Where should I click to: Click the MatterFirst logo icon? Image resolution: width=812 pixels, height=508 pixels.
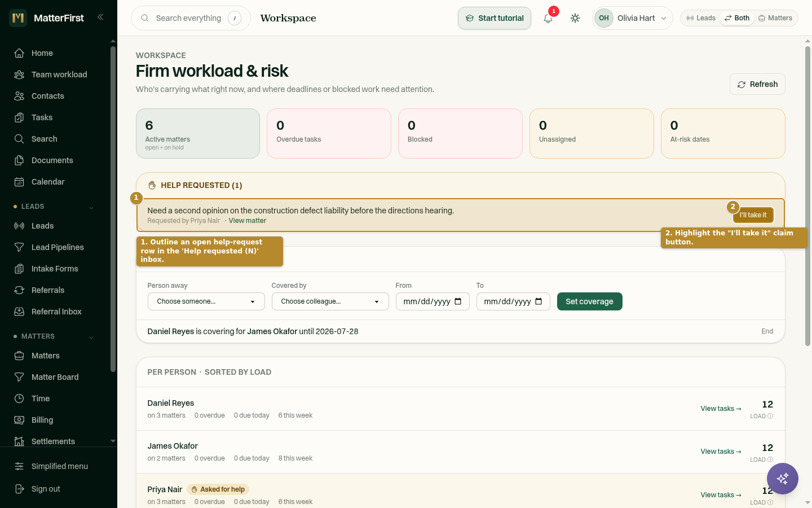(x=18, y=18)
